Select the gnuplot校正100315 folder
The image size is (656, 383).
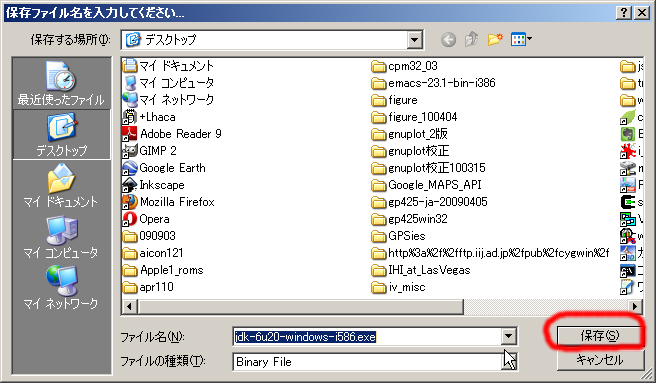point(428,168)
